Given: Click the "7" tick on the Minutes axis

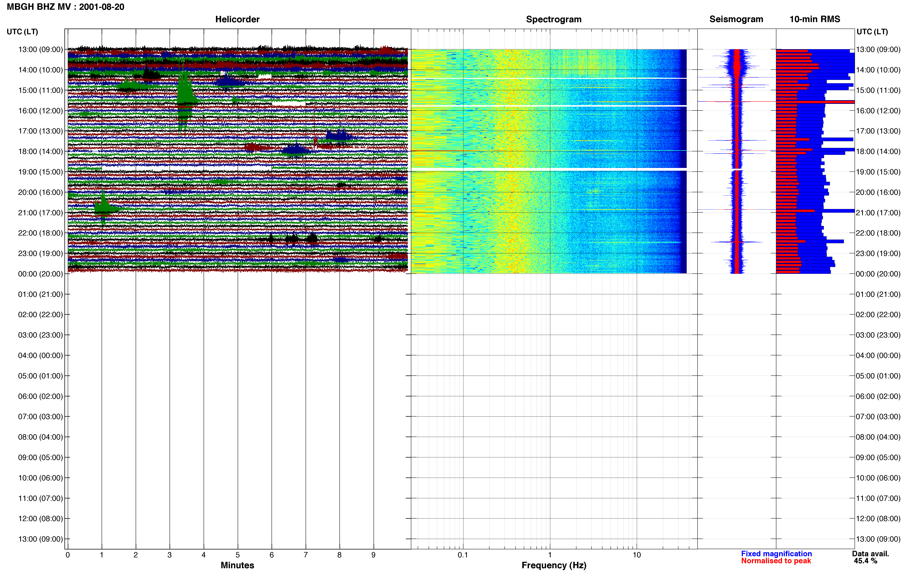Looking at the screenshot, I should (x=306, y=555).
